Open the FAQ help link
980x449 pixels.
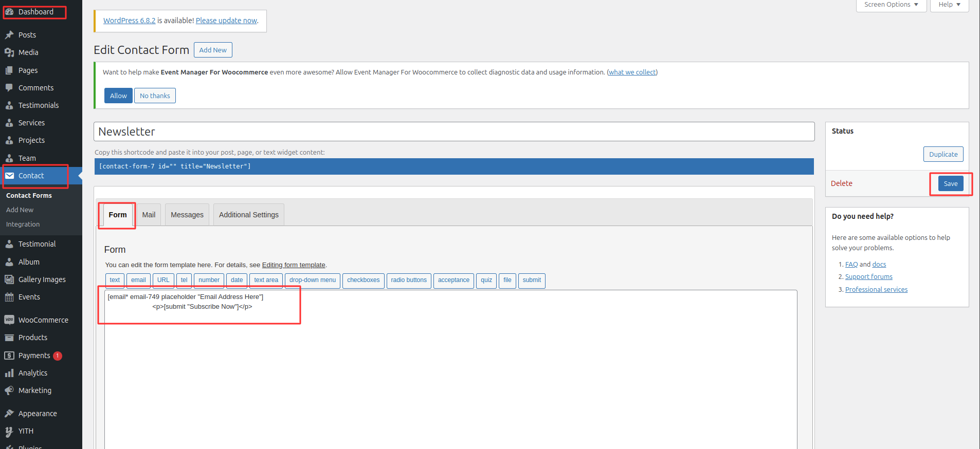click(851, 265)
